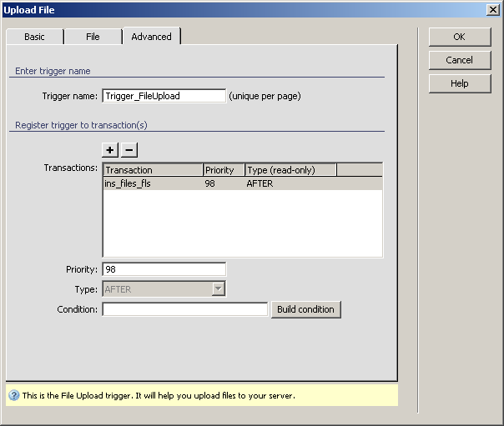Click the plus icon to add transaction

click(110, 150)
